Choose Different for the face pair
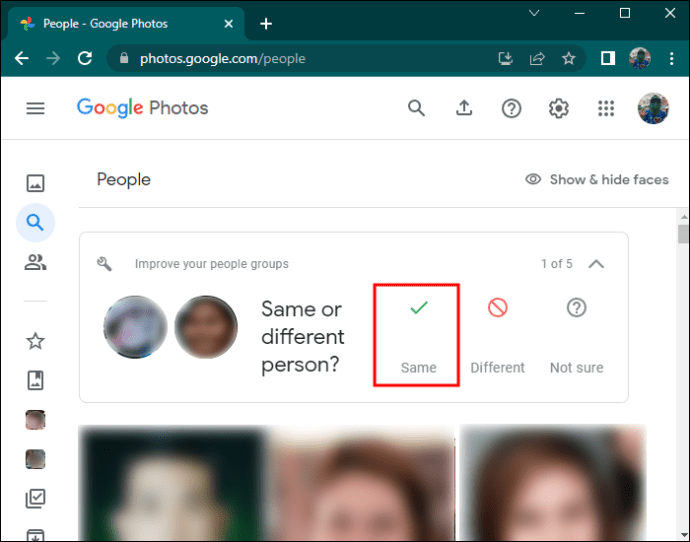 (x=497, y=336)
